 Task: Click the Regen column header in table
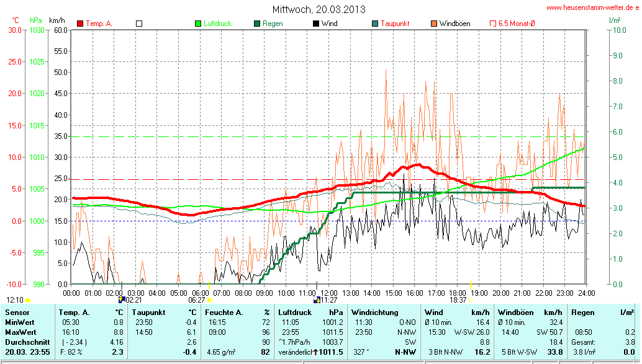click(x=582, y=313)
